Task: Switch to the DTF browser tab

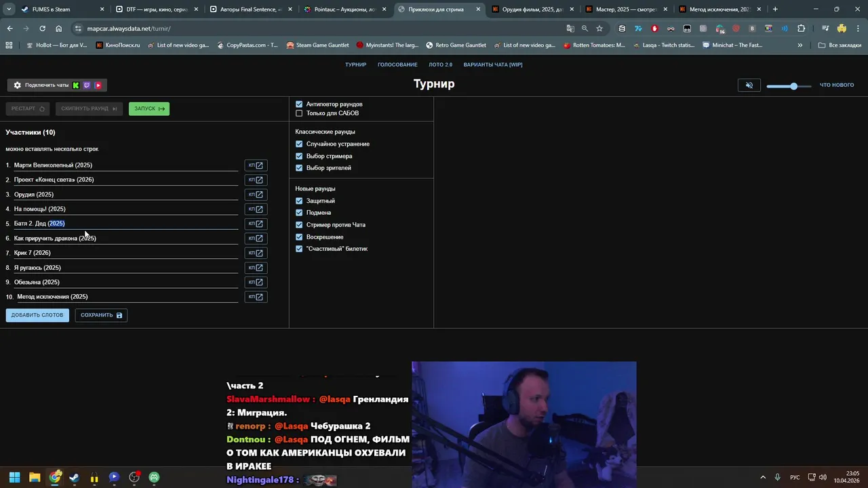Action: [x=156, y=9]
